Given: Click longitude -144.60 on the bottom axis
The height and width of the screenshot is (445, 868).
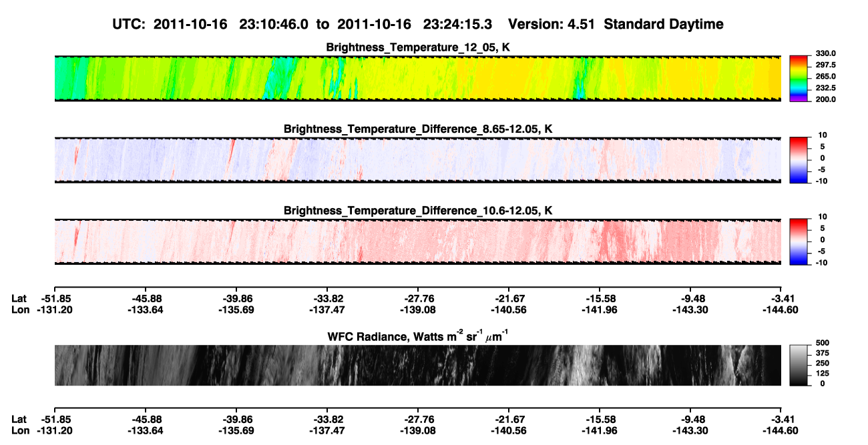Looking at the screenshot, I should coord(782,431).
